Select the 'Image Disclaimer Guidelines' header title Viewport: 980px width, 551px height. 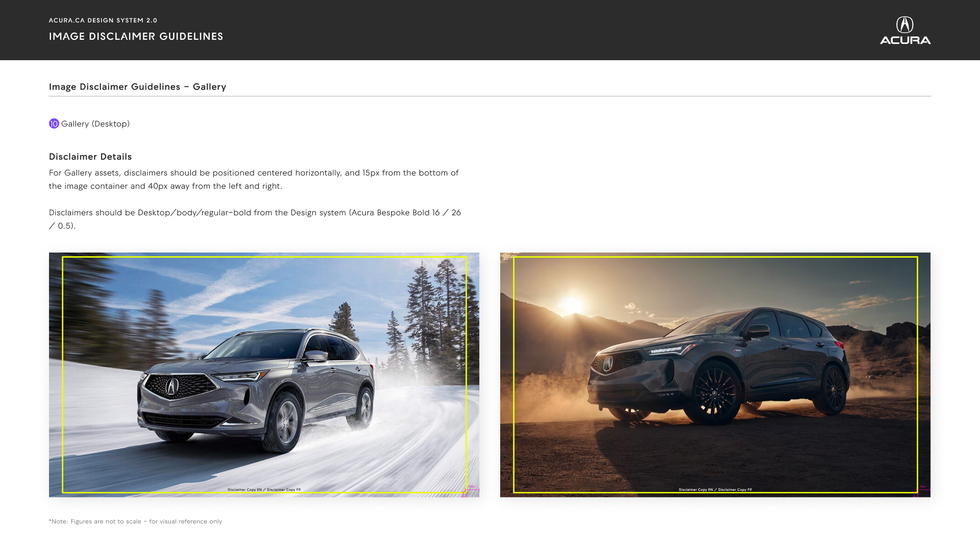(136, 36)
